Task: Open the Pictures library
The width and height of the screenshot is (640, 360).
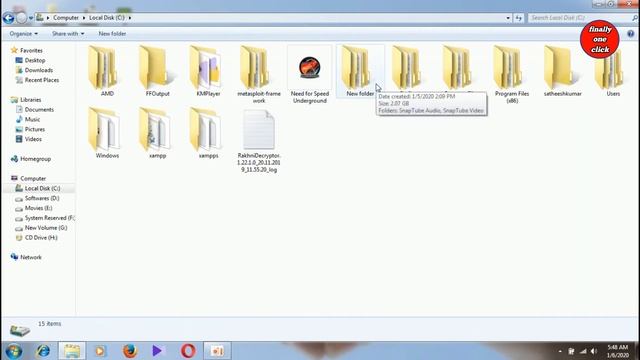Action: (x=35, y=129)
